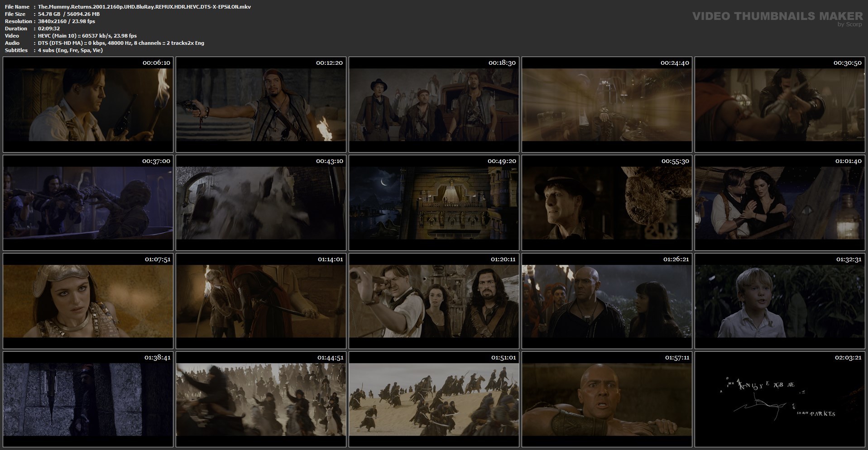Select the thumbnail stamped 00:30:50
This screenshot has width=868, height=450.
coord(780,105)
